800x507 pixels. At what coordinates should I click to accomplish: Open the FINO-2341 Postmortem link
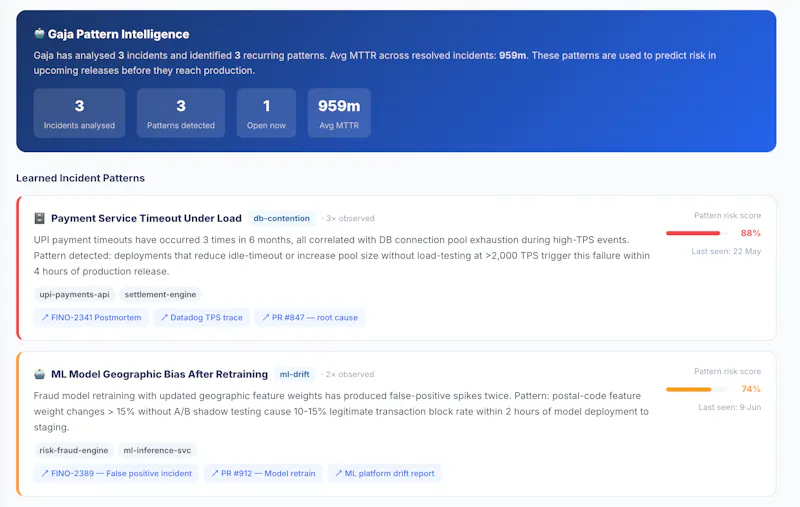click(x=91, y=317)
